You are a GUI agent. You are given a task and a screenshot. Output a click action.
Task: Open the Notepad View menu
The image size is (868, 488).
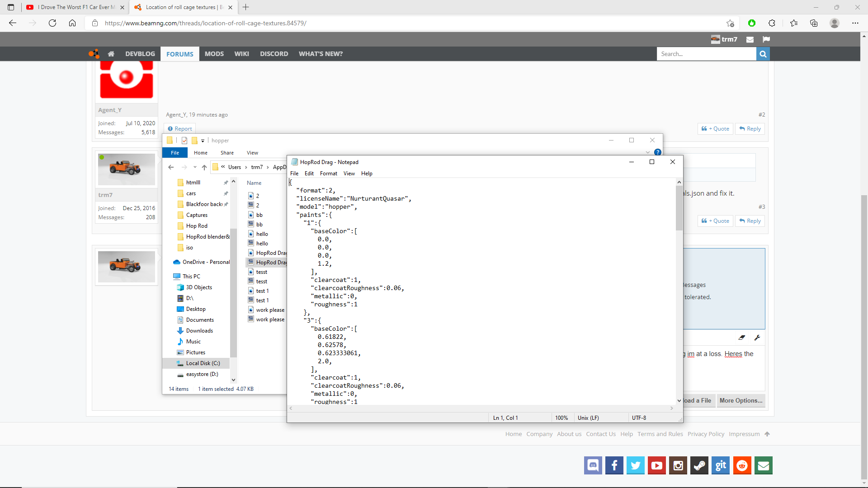(x=349, y=174)
